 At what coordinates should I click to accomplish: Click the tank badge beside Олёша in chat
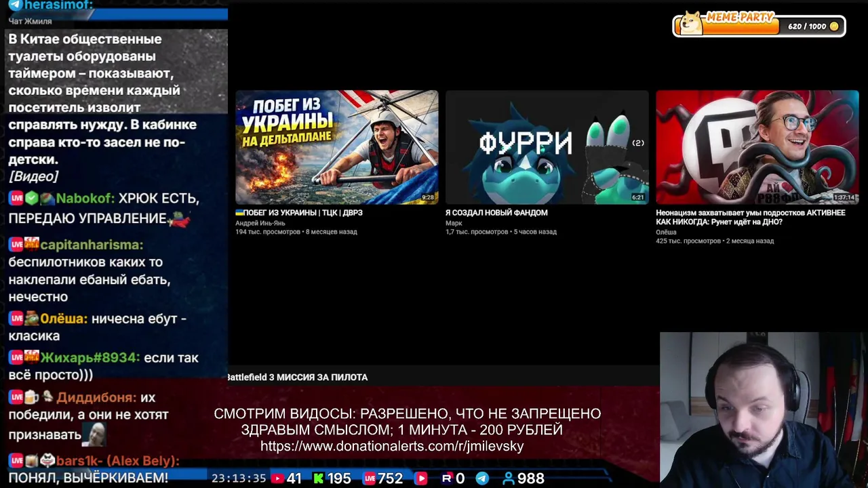pyautogui.click(x=31, y=319)
